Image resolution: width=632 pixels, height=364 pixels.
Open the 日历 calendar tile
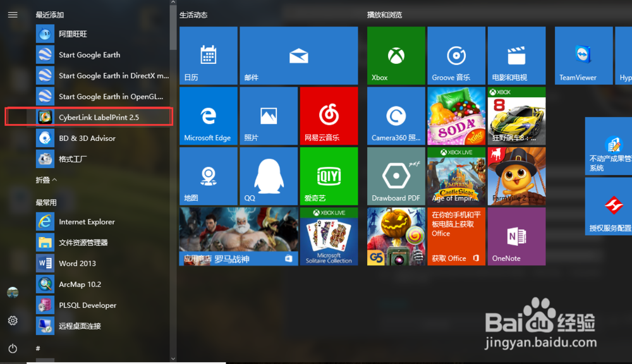[209, 56]
